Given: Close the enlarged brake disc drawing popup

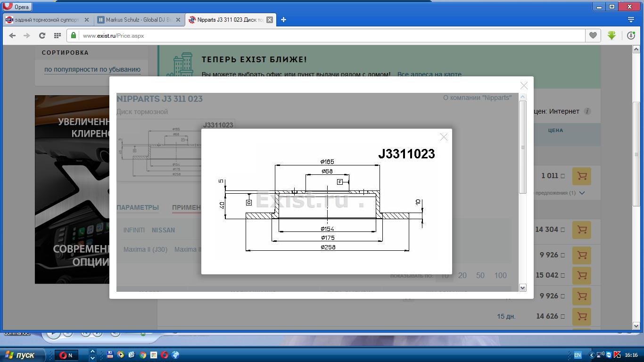Looking at the screenshot, I should 444,137.
